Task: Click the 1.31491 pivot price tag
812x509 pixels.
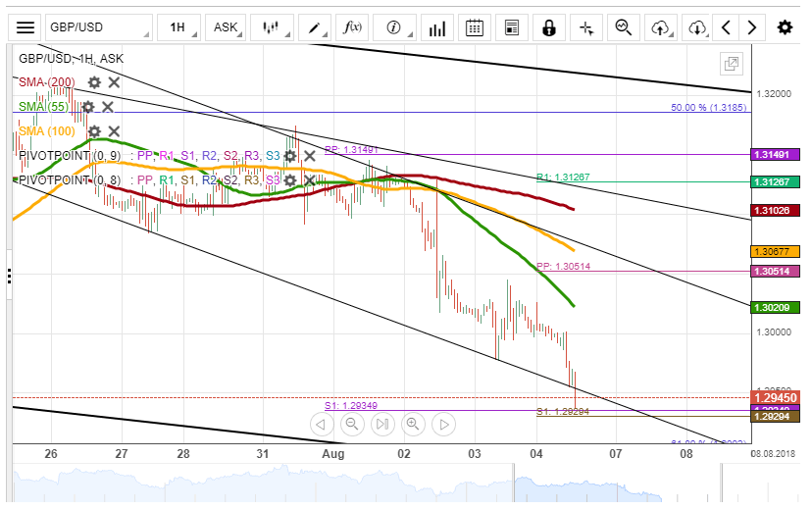Action: point(775,154)
